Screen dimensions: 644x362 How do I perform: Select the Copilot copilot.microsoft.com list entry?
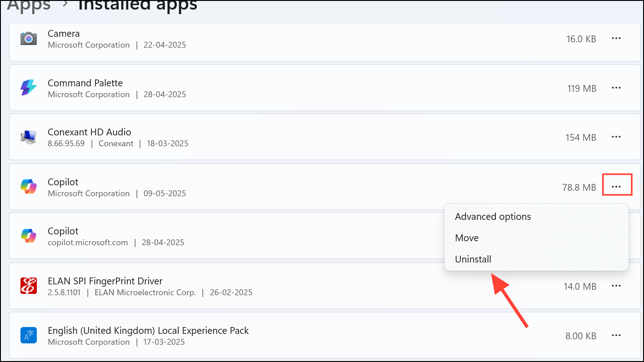click(x=227, y=236)
